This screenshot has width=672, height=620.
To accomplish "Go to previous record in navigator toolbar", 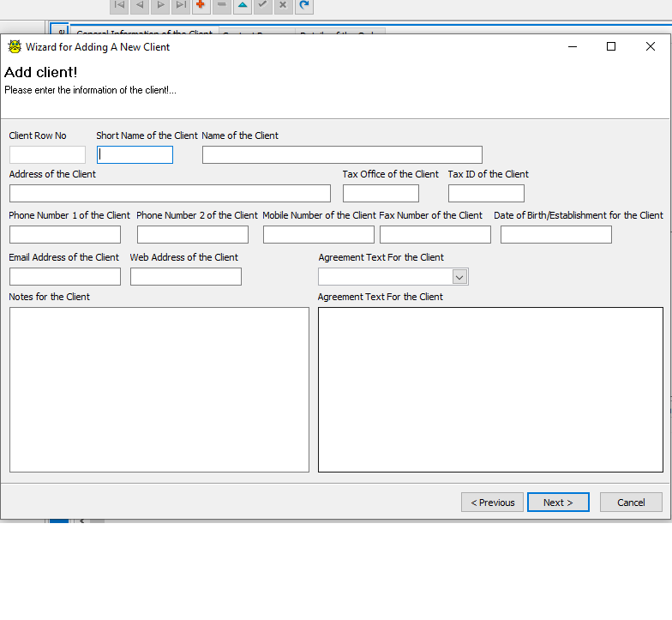I will pos(140,6).
